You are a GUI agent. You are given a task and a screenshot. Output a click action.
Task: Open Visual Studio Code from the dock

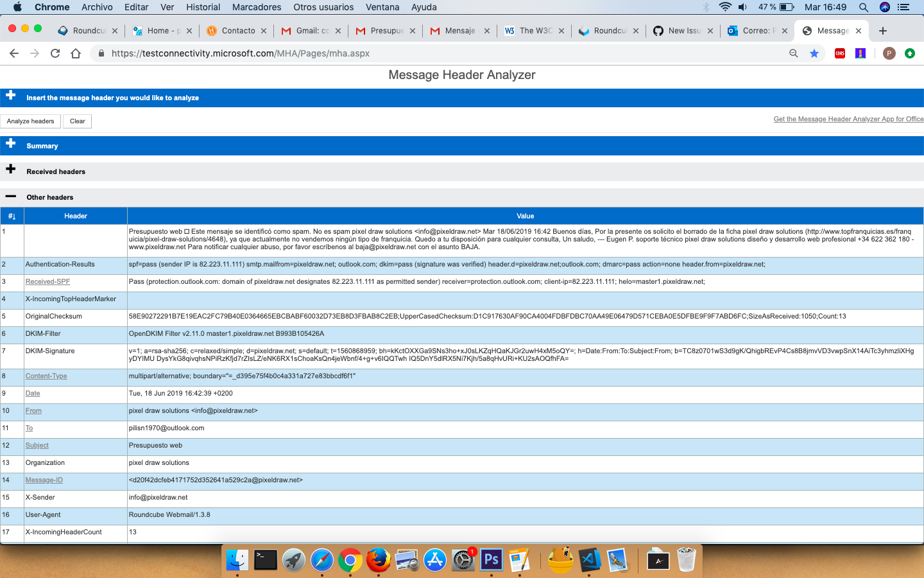tap(590, 560)
